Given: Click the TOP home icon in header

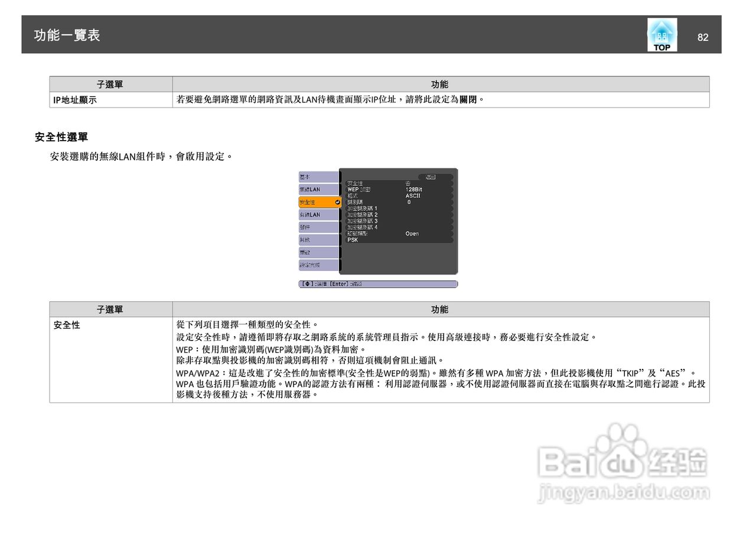Looking at the screenshot, I should (661, 34).
